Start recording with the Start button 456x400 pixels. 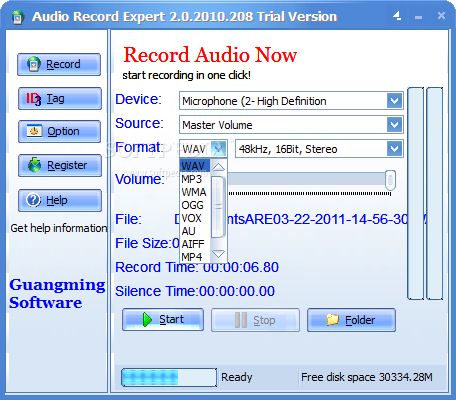[163, 319]
